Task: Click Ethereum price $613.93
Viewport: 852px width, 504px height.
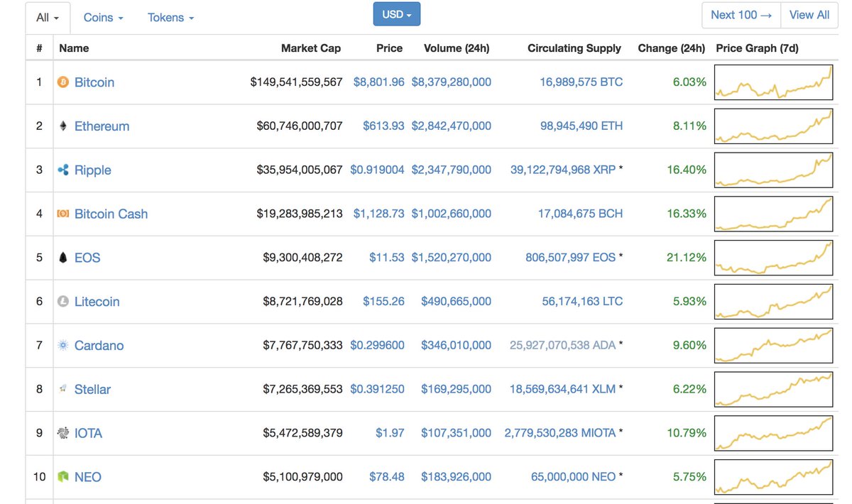Action: (x=384, y=126)
